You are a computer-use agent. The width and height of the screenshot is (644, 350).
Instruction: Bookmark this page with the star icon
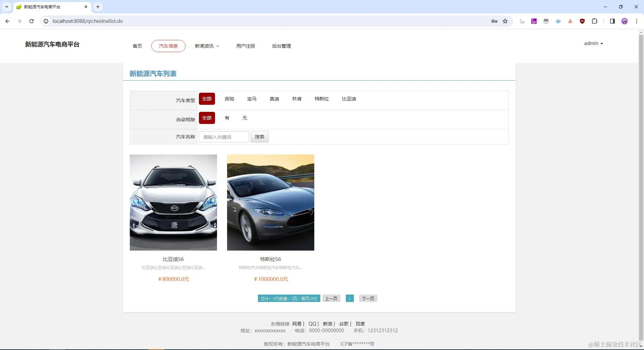505,21
